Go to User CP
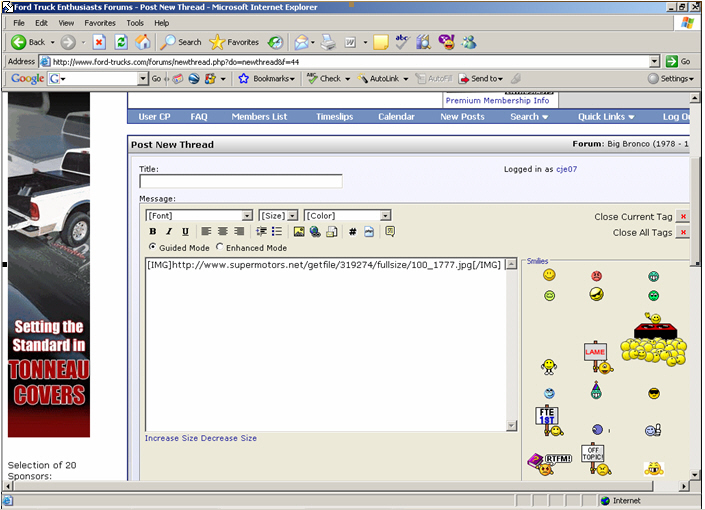Viewport: 705px width, 510px height. (154, 117)
